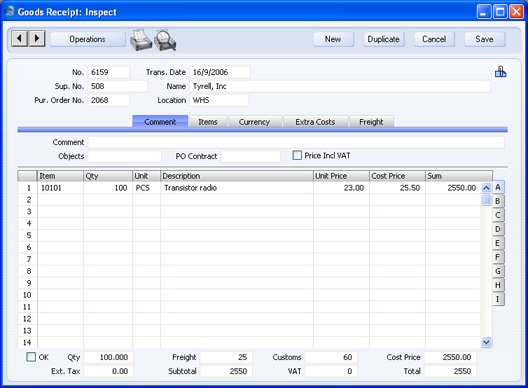This screenshot has width=528, height=388.
Task: Open print preview magnifier icon
Action: (165, 40)
